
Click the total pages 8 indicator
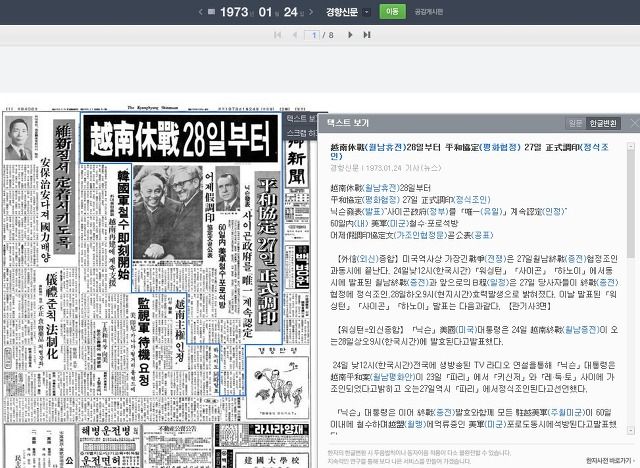331,35
